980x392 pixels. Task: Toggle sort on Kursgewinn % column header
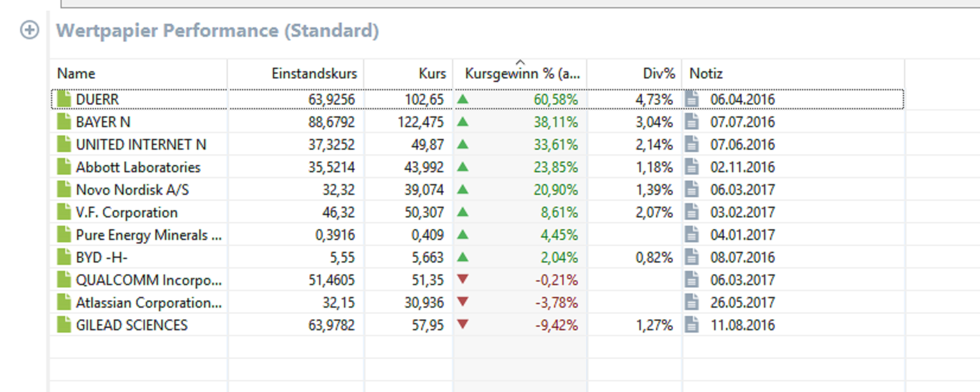coord(522,74)
